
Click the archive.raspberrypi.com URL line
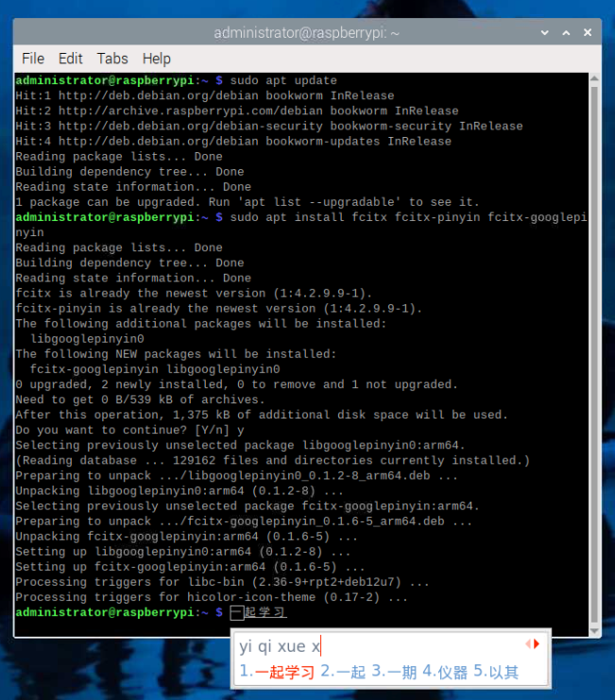[237, 111]
